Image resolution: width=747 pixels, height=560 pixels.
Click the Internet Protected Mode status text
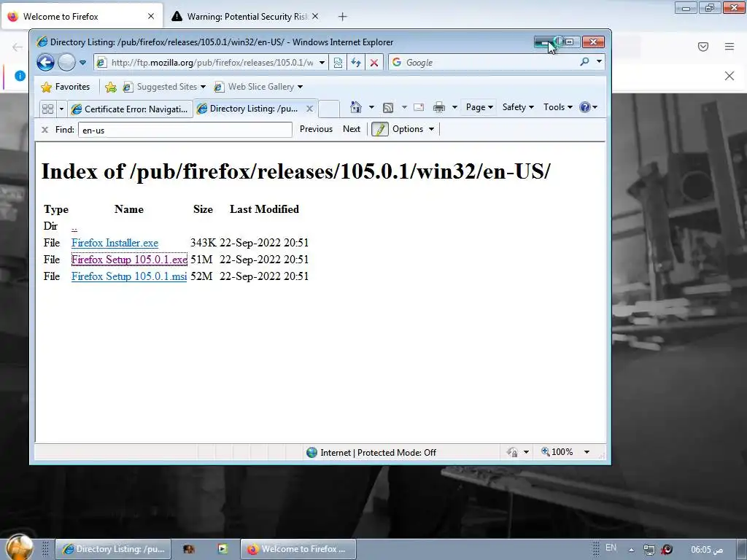coord(379,452)
